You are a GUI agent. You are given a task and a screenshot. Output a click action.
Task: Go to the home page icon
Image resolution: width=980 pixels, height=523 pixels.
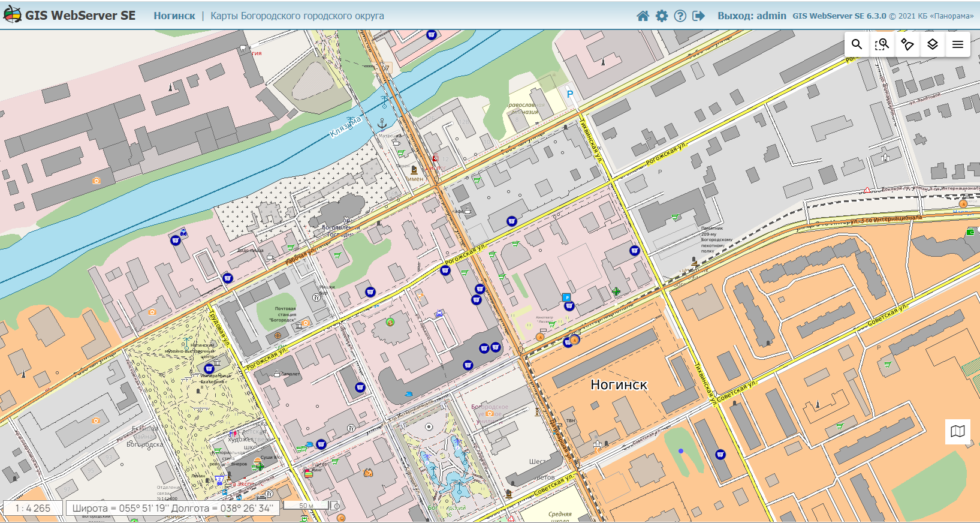pos(643,16)
